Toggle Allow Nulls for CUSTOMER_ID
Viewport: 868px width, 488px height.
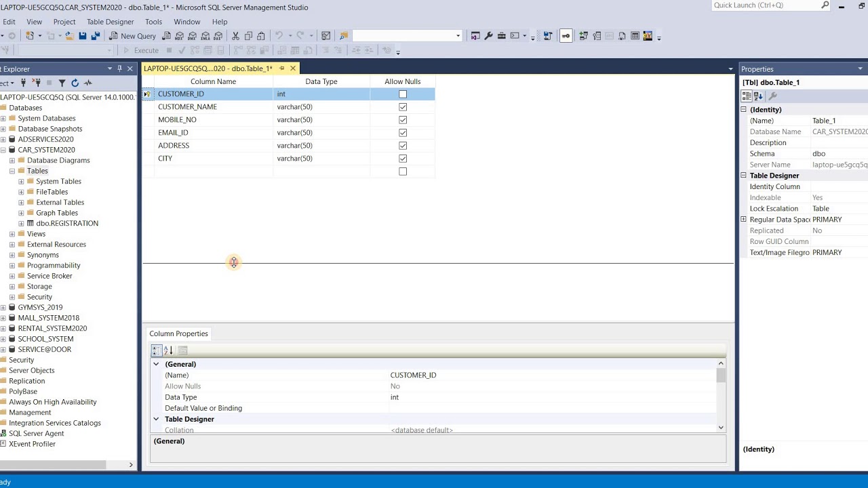coord(403,94)
